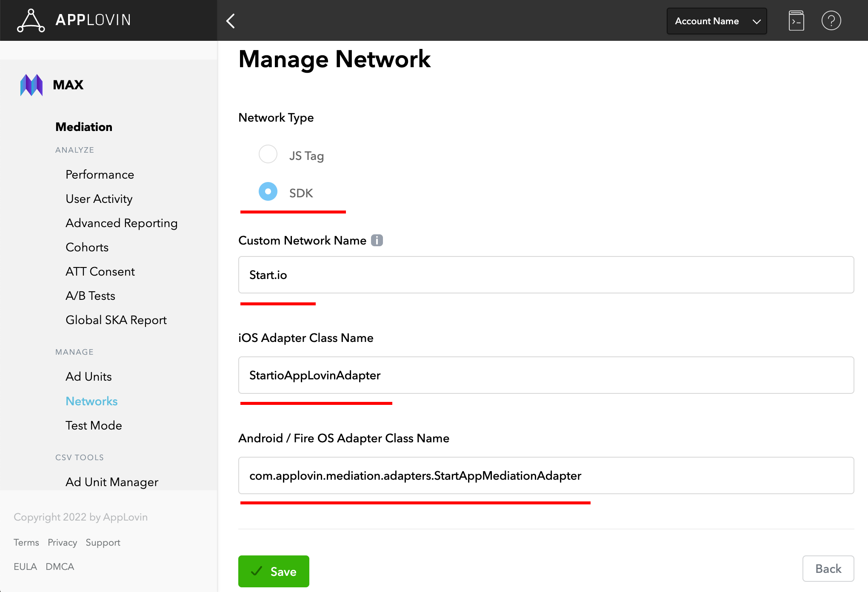This screenshot has height=592, width=868.
Task: Click the Manage Network page title
Action: (334, 59)
